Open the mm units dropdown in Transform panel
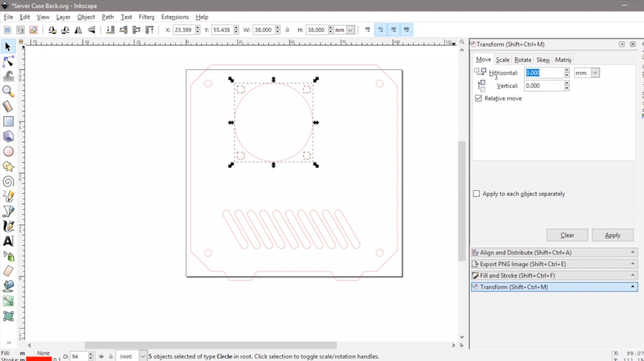Image resolution: width=644 pixels, height=361 pixels. point(595,73)
